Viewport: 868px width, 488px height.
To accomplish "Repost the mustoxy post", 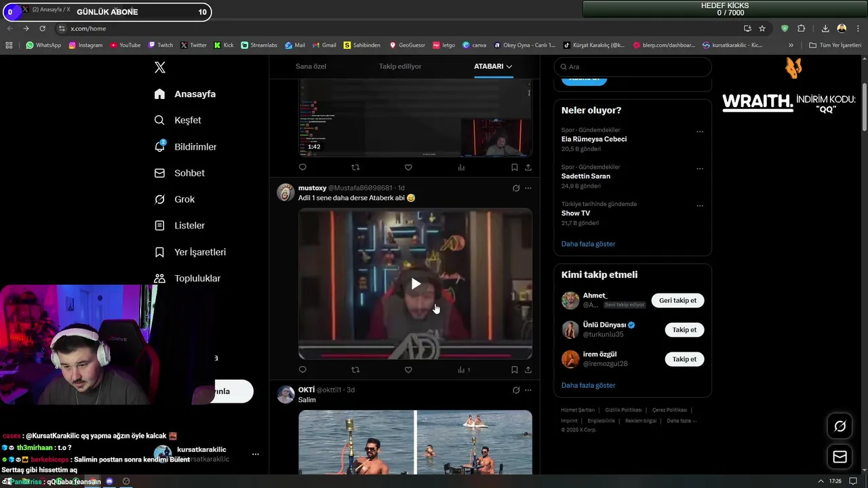I will click(355, 370).
